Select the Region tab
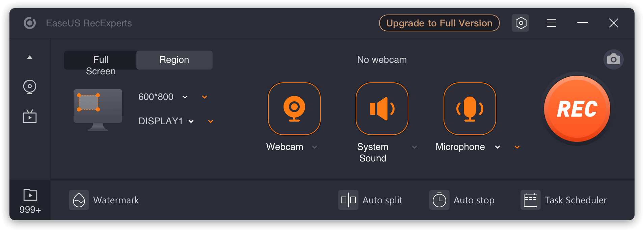The image size is (644, 231). coord(174,60)
